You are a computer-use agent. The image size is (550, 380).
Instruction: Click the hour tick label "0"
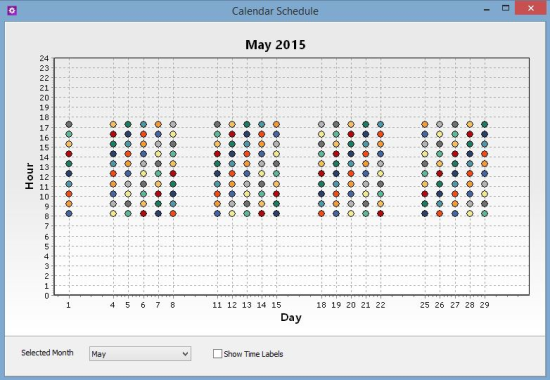click(x=47, y=296)
